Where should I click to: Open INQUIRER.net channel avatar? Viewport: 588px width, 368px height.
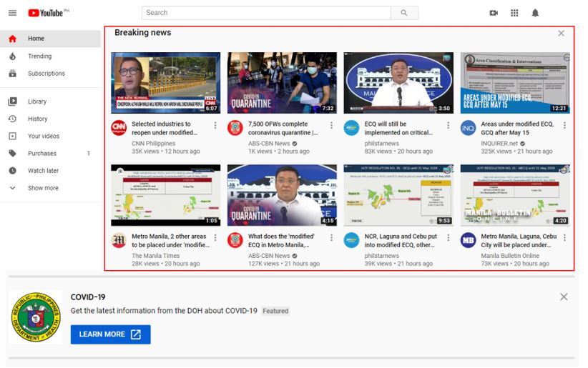coord(468,128)
